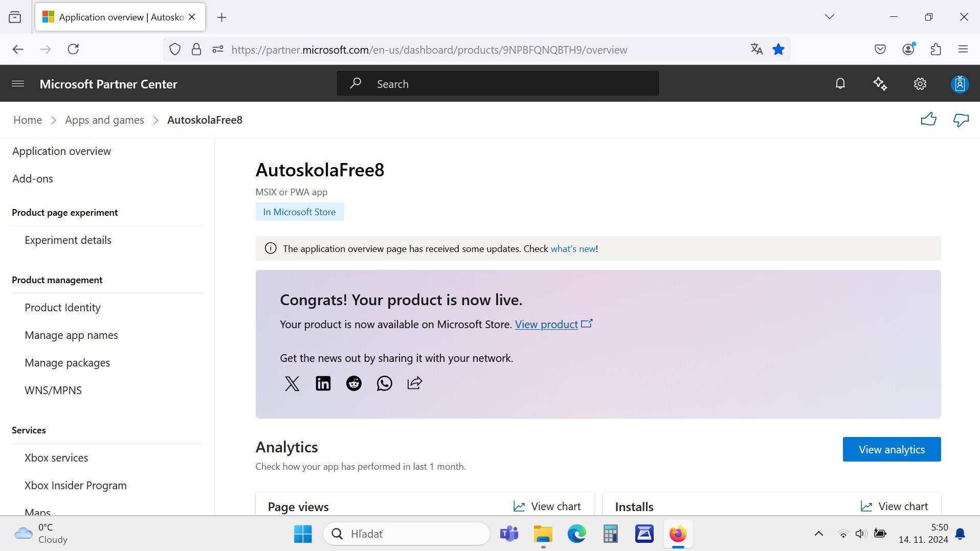Open Partner Center notifications bell

(x=840, y=84)
